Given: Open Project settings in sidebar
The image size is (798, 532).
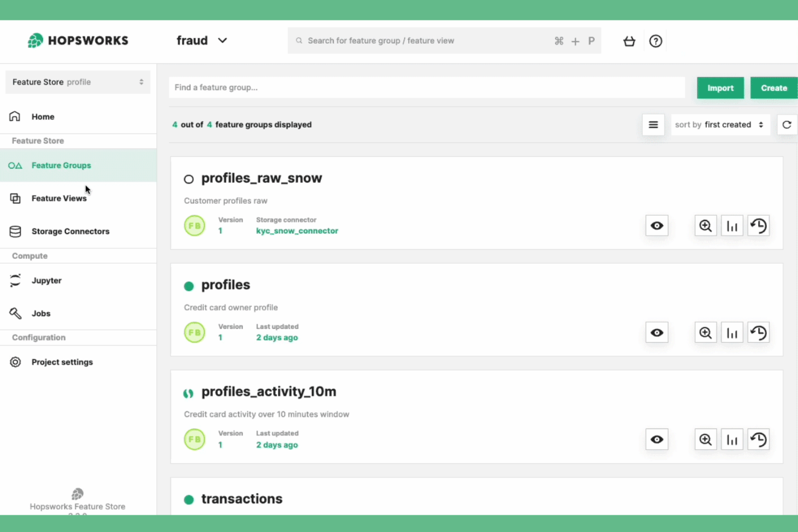Looking at the screenshot, I should coord(78,362).
